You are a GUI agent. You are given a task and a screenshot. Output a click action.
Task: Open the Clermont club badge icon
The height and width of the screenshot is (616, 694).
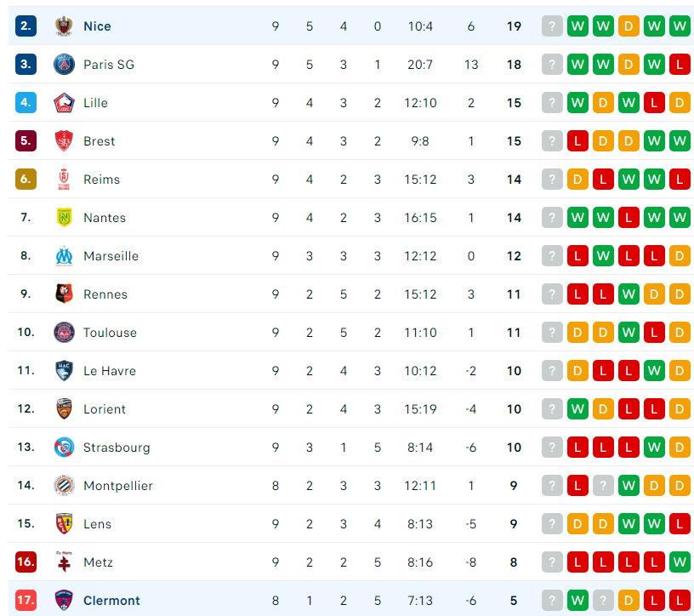pyautogui.click(x=64, y=601)
